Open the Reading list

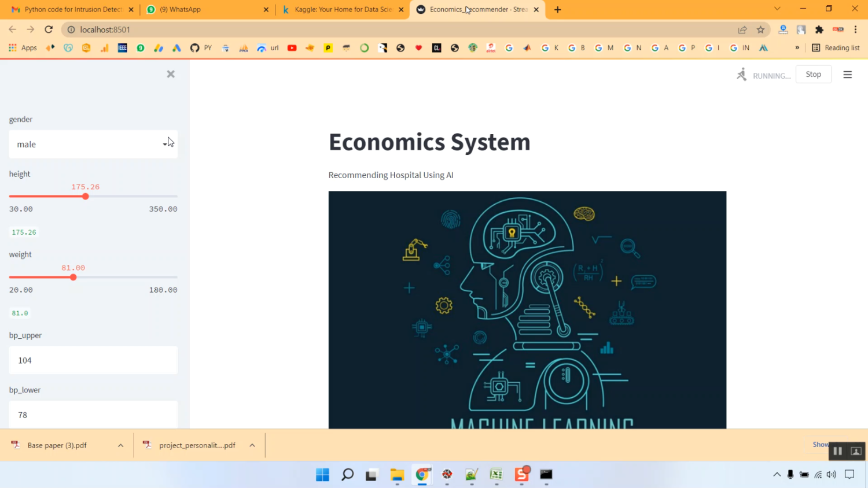836,48
